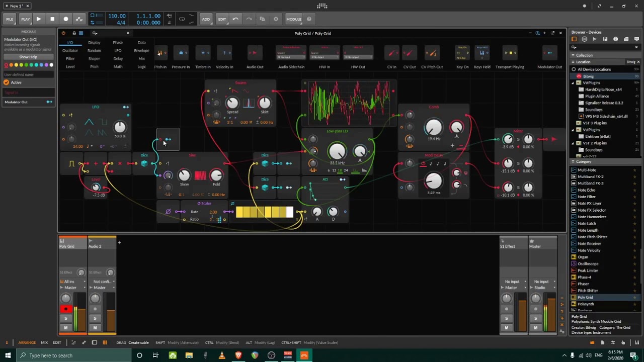The image size is (644, 362).
Task: Select the Pressure In module icon
Action: (x=181, y=53)
